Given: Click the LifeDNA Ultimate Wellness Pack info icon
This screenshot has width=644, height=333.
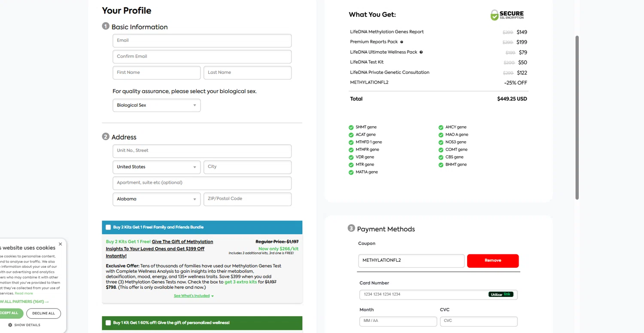Looking at the screenshot, I should (421, 52).
